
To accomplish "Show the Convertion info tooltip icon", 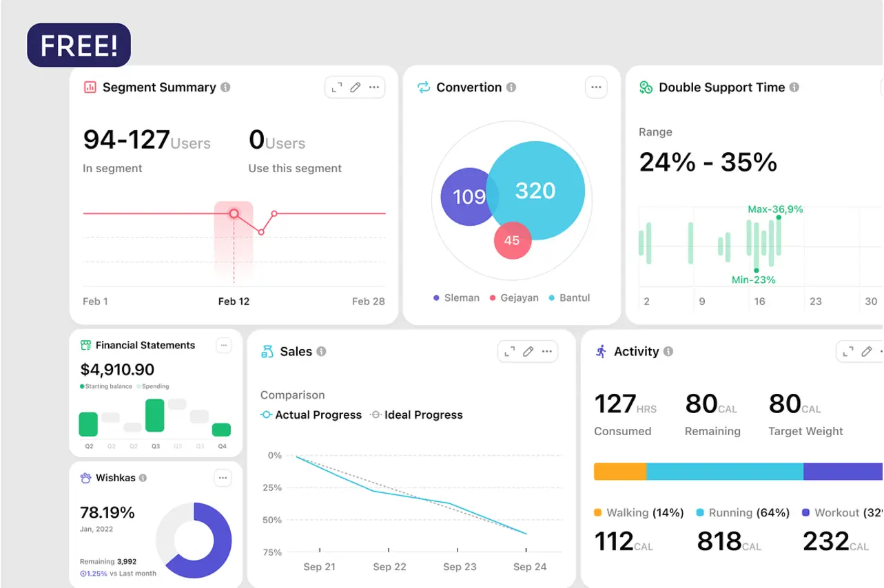I will click(511, 87).
